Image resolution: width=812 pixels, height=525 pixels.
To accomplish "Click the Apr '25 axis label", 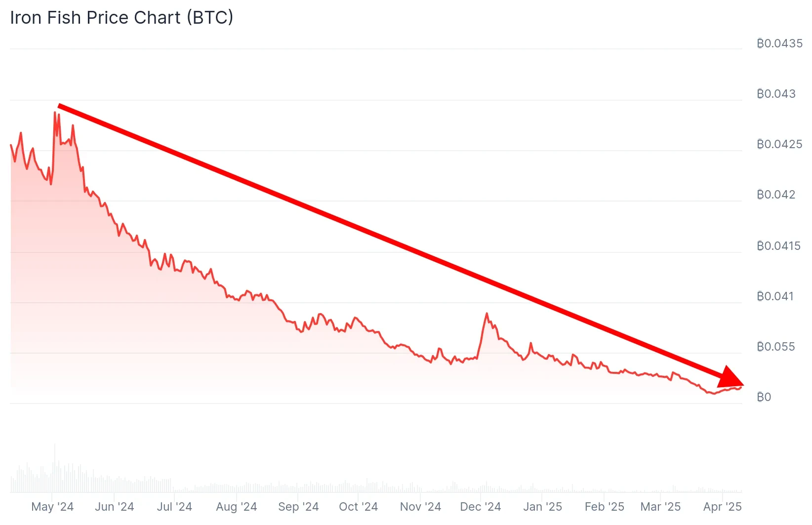I will tap(723, 507).
